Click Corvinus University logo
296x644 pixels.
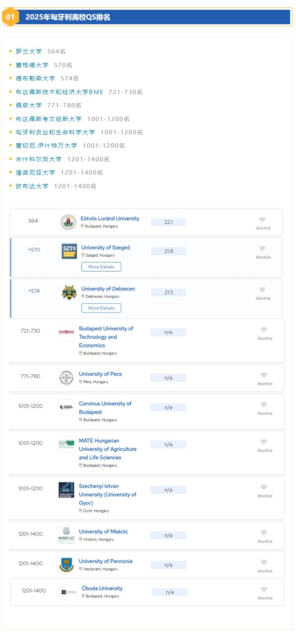tap(66, 407)
